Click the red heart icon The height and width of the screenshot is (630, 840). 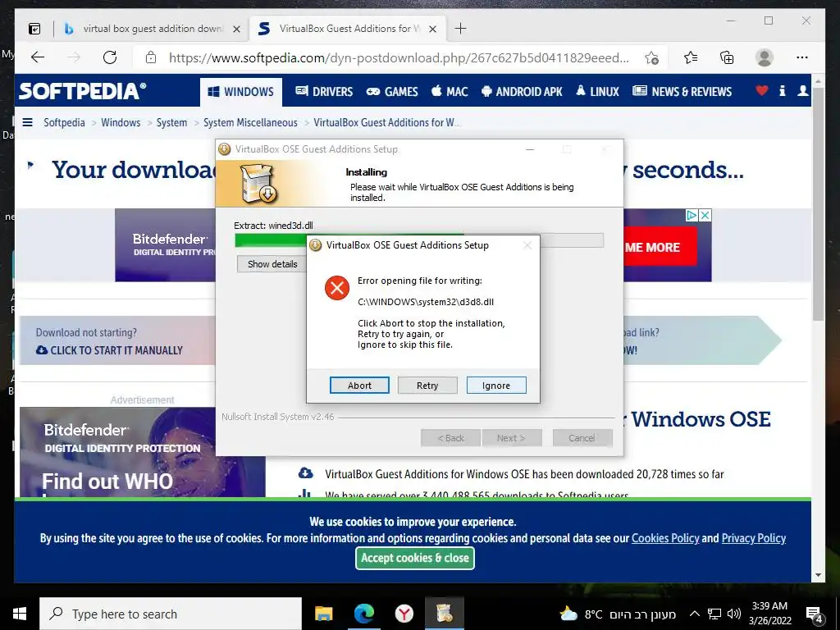[x=762, y=91]
